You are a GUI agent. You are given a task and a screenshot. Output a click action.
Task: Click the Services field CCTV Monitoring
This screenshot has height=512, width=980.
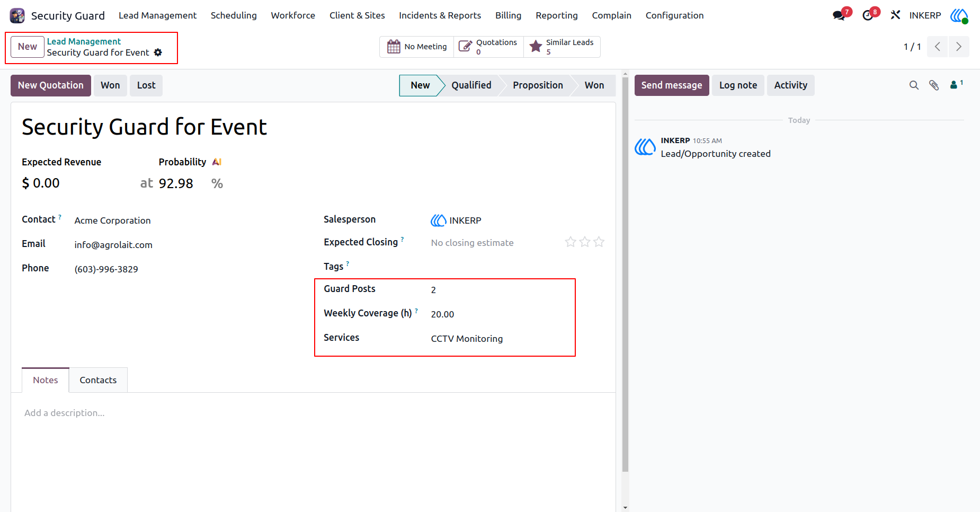pos(467,339)
